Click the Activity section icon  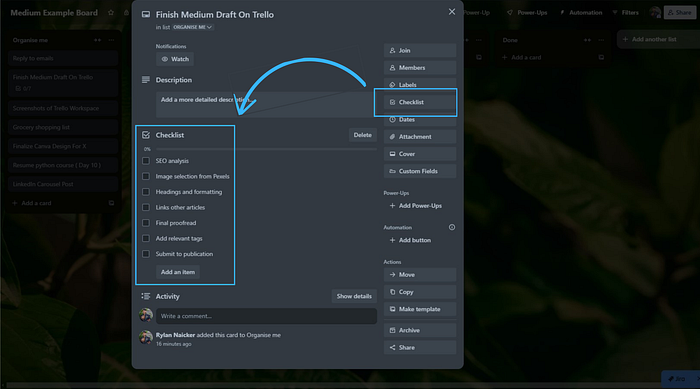tap(146, 296)
